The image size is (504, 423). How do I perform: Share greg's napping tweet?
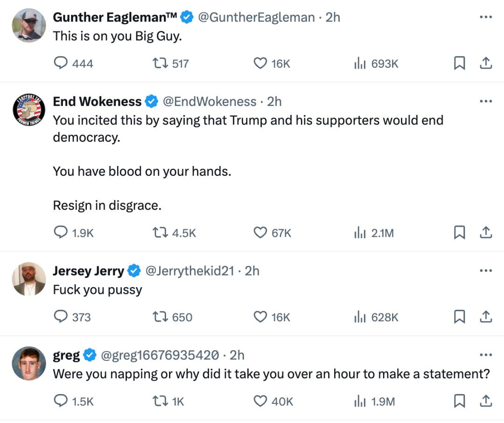[486, 401]
